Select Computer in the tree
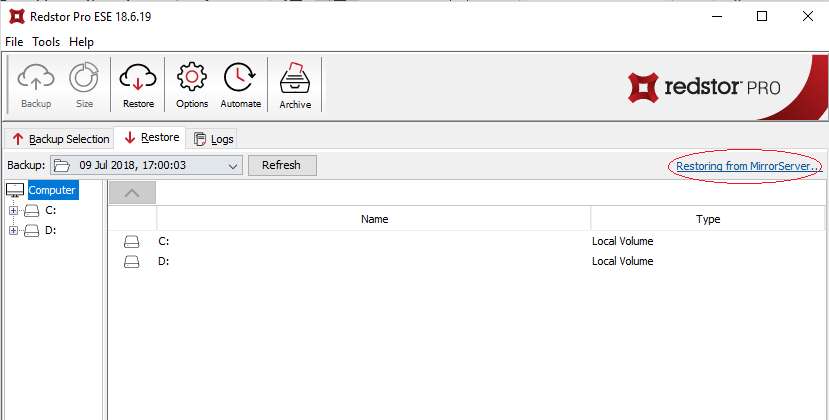 click(x=52, y=190)
